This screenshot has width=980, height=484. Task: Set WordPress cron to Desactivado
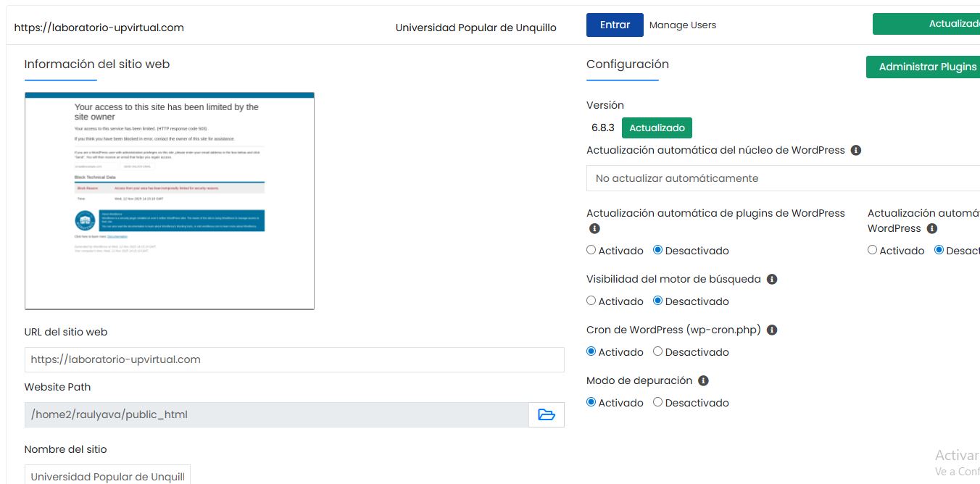657,351
